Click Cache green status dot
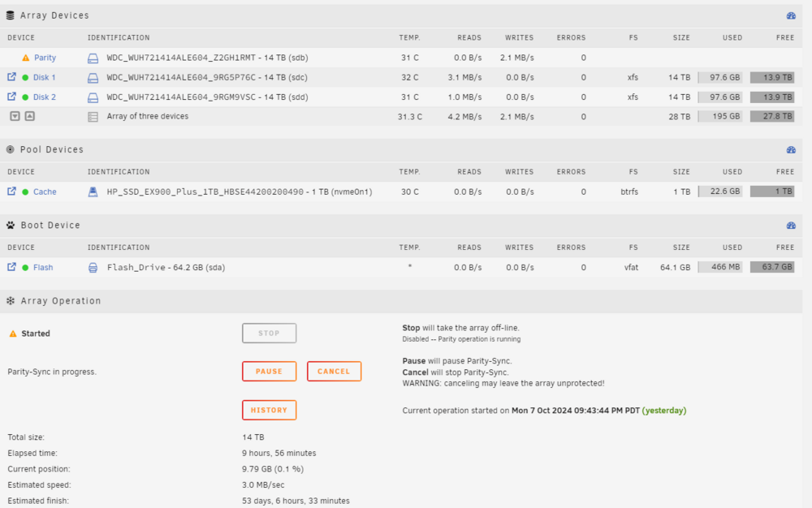 pos(25,192)
